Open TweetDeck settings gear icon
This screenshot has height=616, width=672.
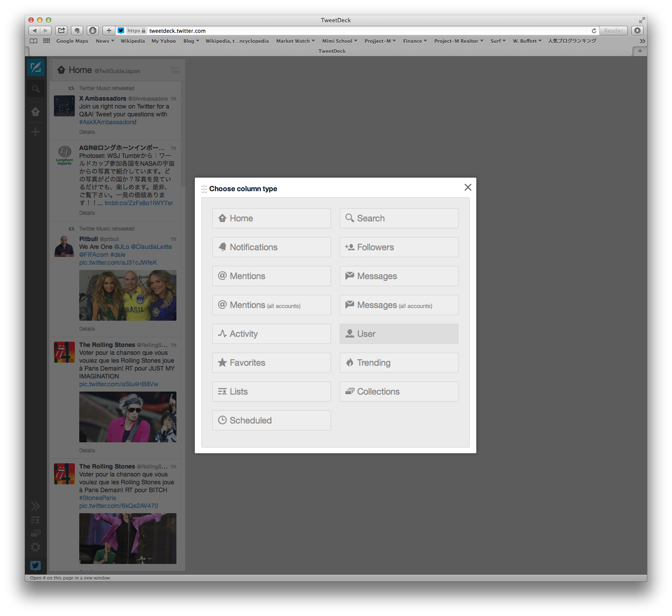(35, 547)
